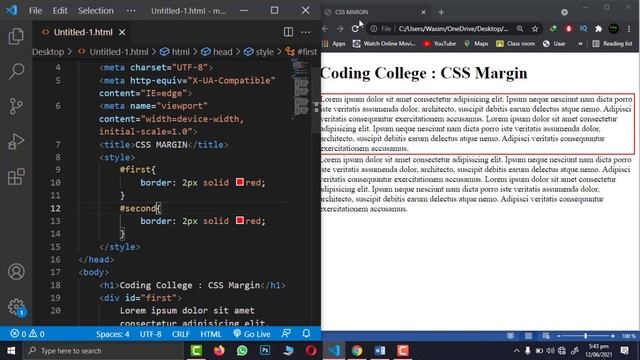Open the YouTube bookmark
The image size is (640, 360).
click(440, 44)
